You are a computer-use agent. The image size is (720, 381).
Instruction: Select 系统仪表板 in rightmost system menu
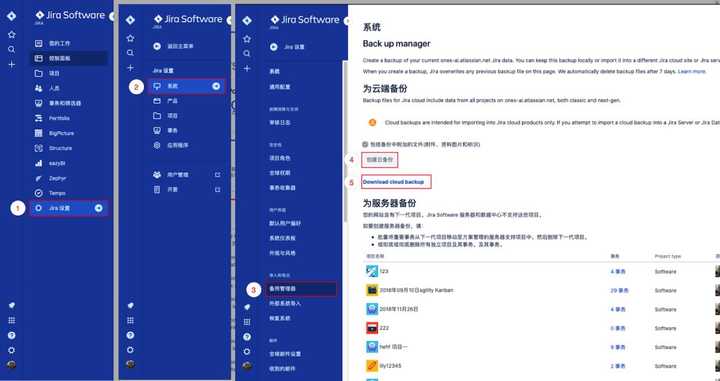click(282, 238)
